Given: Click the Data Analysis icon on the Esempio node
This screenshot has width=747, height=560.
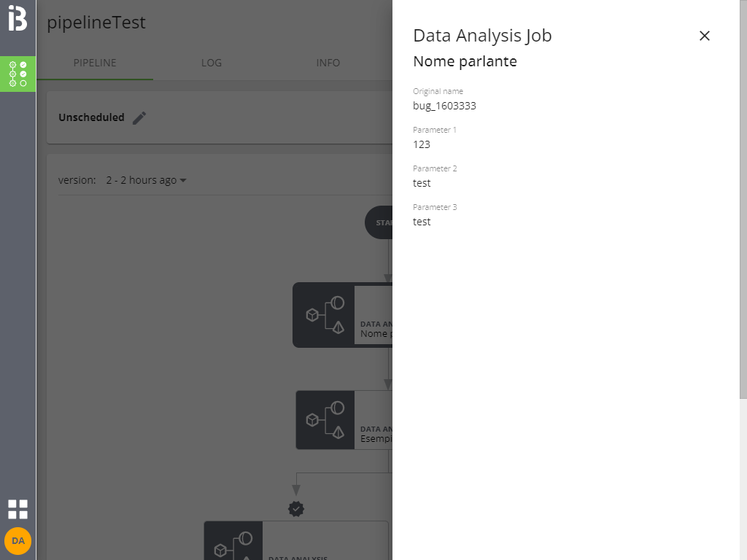Looking at the screenshot, I should point(325,420).
